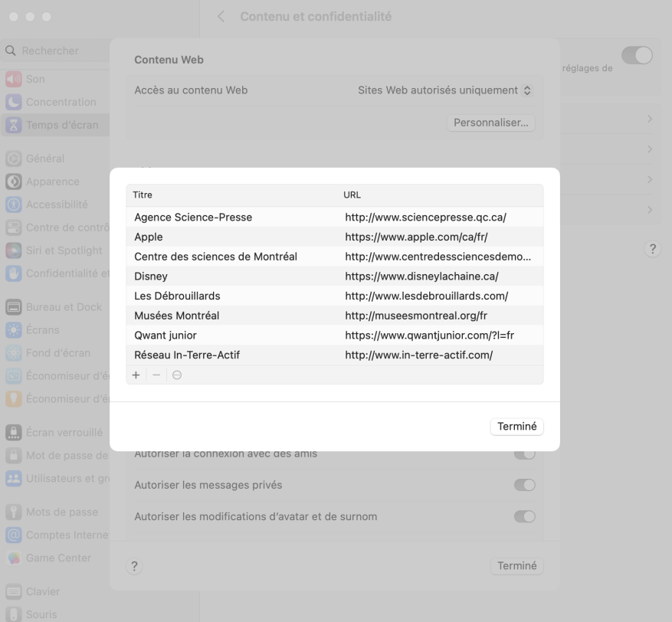Open the Fond d'écran flower icon
This screenshot has height=622, width=672.
[x=14, y=353]
